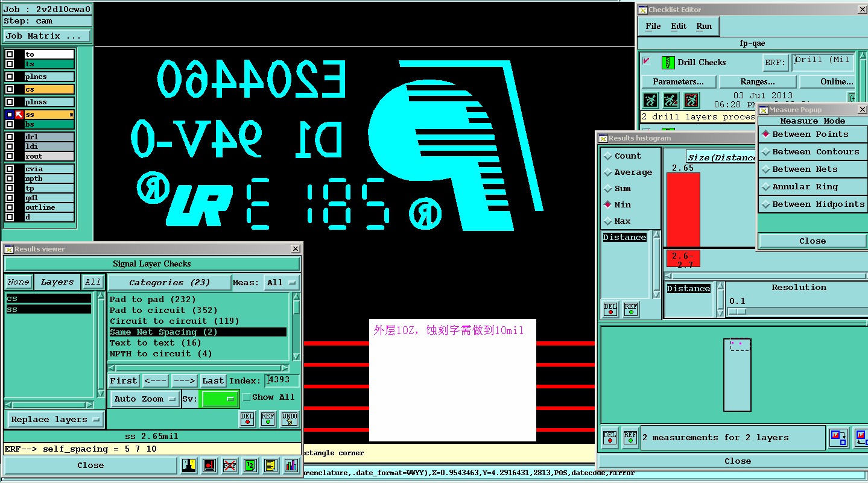This screenshot has width=868, height=483.
Task: Click the Resolution slider handle
Action: pyautogui.click(x=737, y=311)
